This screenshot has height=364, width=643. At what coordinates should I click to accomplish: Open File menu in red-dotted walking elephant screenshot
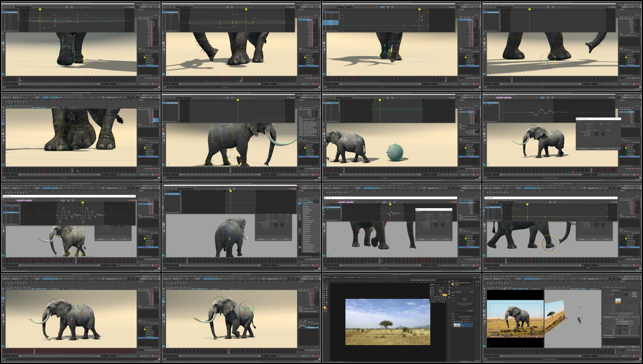coord(3,276)
